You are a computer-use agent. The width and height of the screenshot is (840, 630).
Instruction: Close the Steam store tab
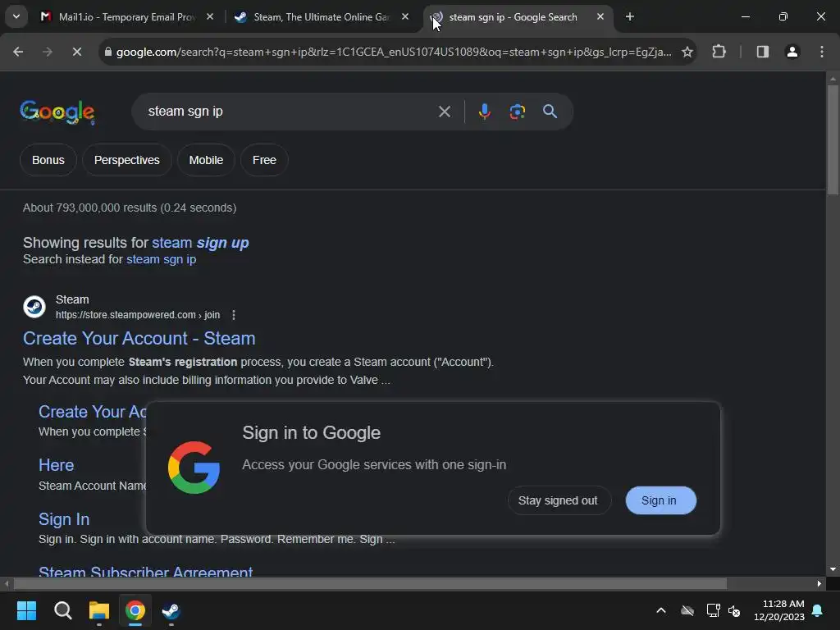(405, 17)
